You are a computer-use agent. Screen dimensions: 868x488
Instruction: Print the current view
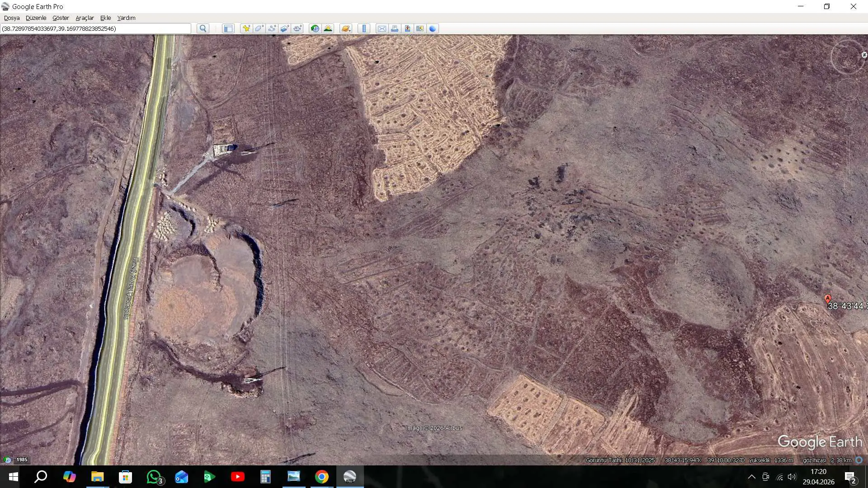click(x=395, y=28)
